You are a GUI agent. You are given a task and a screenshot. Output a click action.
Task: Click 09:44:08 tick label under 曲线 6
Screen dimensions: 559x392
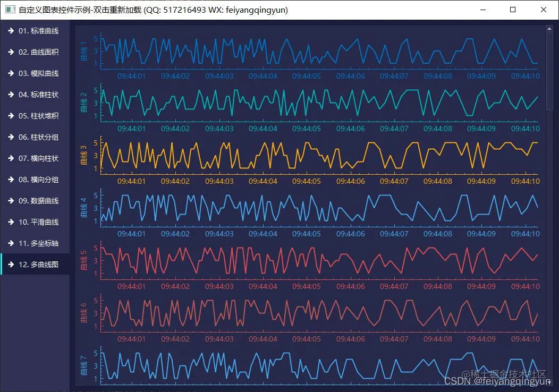(438, 339)
